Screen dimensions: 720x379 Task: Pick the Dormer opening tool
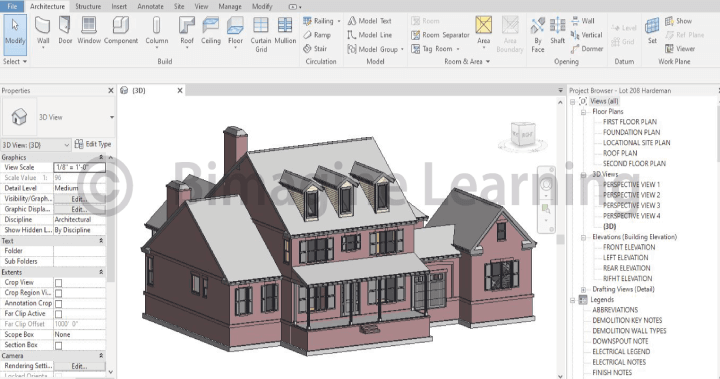click(x=587, y=49)
